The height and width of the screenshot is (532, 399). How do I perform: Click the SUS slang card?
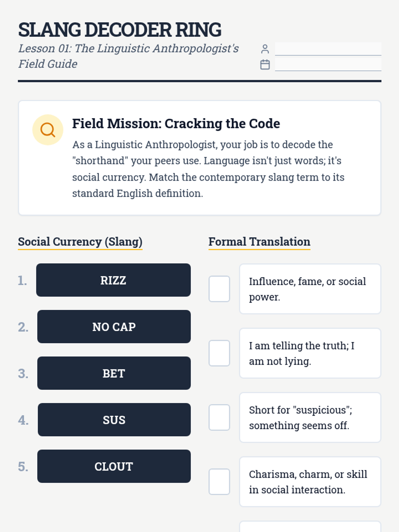pos(114,420)
